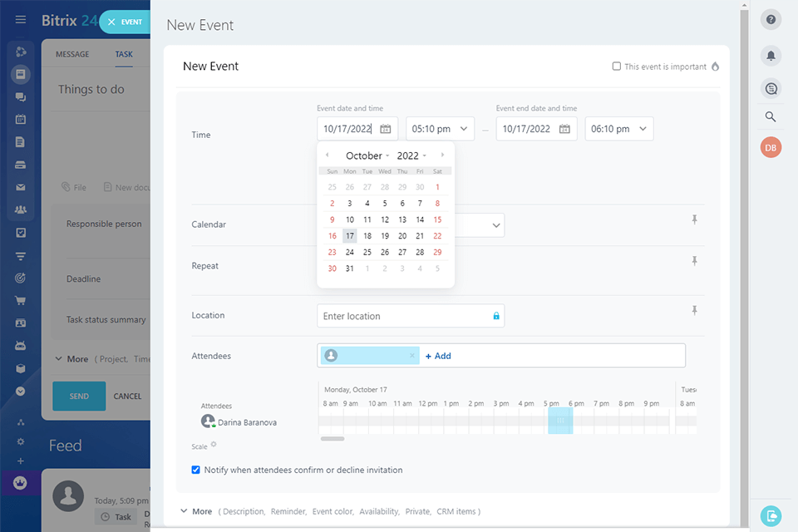Open the crown upgrade icon in sidebar
This screenshot has width=798, height=532.
[x=20, y=483]
